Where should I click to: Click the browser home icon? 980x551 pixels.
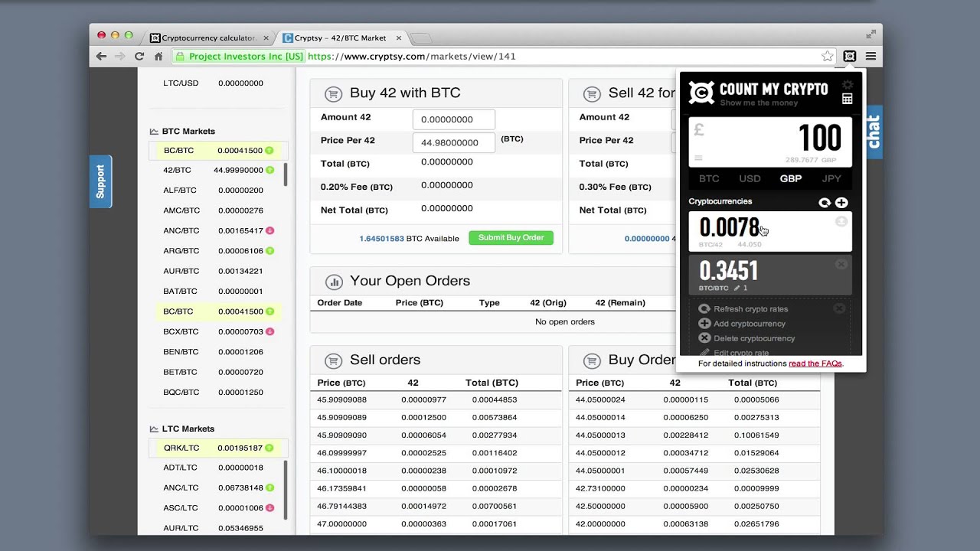pyautogui.click(x=158, y=56)
